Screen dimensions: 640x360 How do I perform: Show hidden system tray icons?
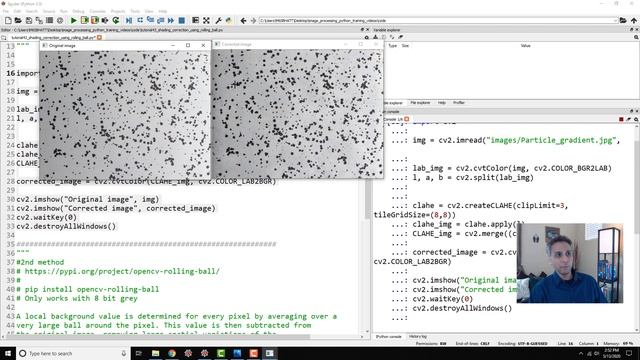pyautogui.click(x=581, y=353)
